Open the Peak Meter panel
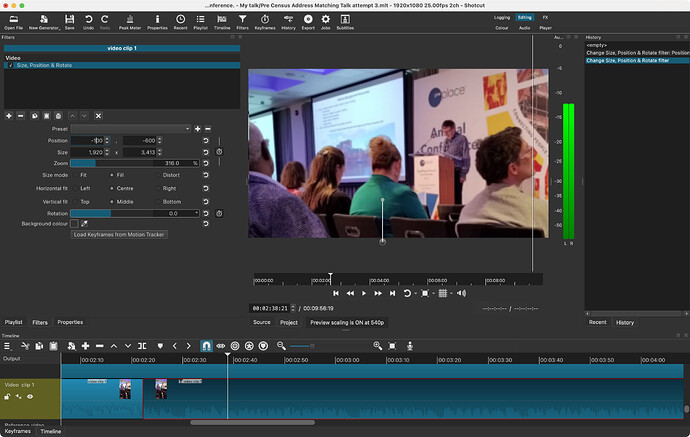 [x=130, y=22]
